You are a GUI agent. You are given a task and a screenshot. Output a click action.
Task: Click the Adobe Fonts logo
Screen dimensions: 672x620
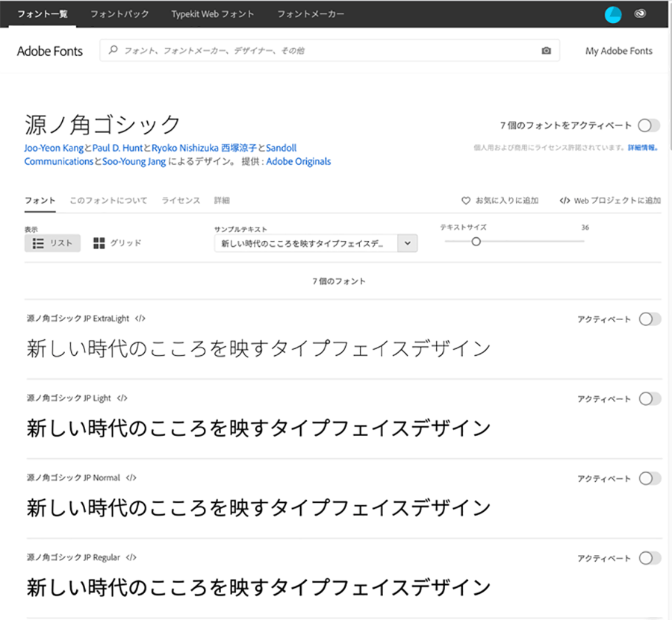50,51
